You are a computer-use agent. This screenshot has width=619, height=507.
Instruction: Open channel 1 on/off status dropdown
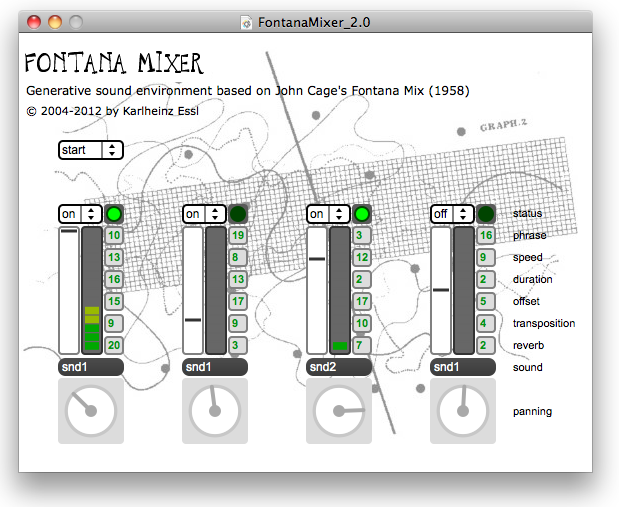[x=81, y=214]
